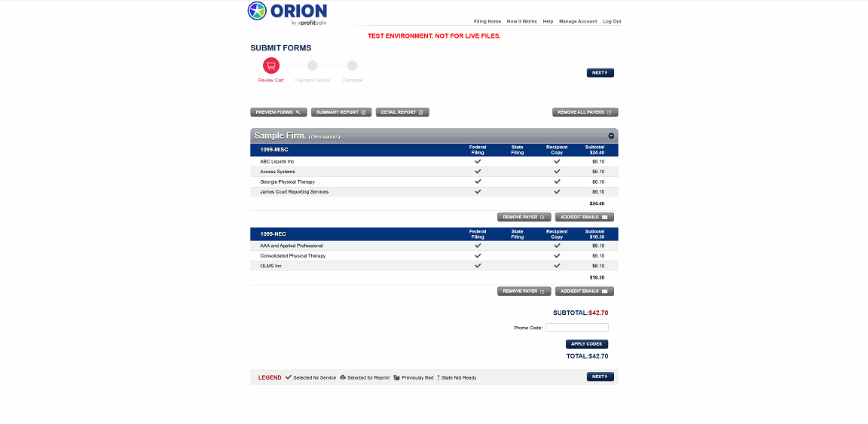The height and width of the screenshot is (424, 868).
Task: Open the Summary Report
Action: point(341,112)
